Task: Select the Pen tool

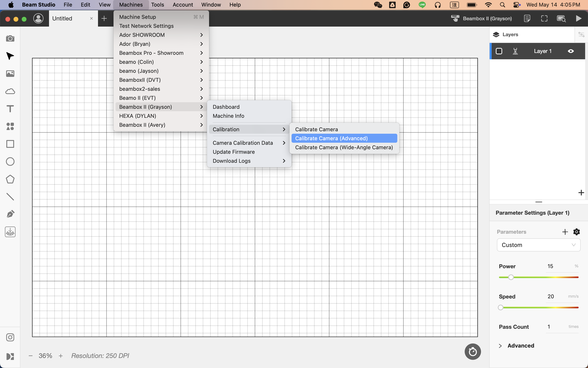Action: (x=10, y=214)
